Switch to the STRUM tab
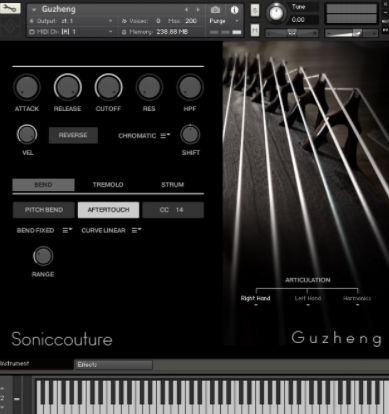Viewport: 389px width, 414px height. [172, 185]
